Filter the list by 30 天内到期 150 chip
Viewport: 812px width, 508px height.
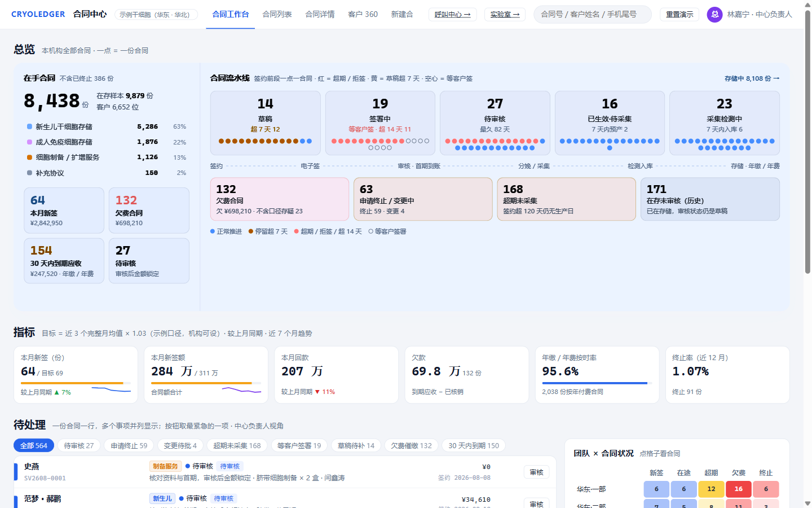point(474,445)
